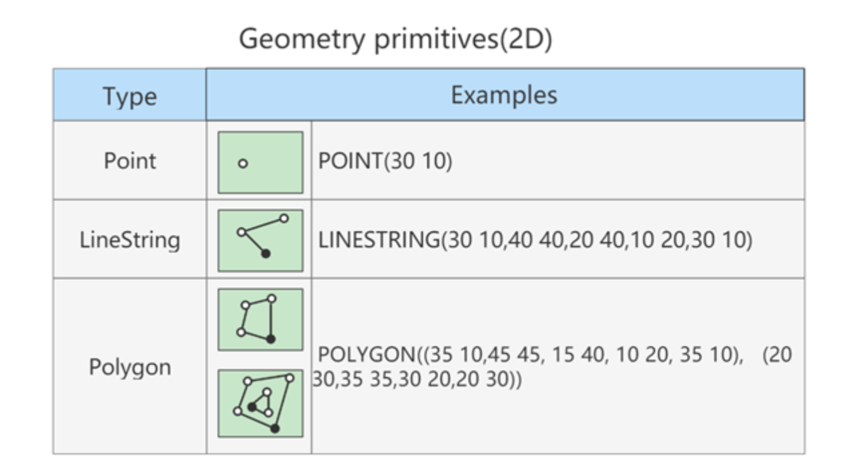Click the simple Polygon diagram thumbnail
The width and height of the screenshot is (868, 465).
click(261, 319)
